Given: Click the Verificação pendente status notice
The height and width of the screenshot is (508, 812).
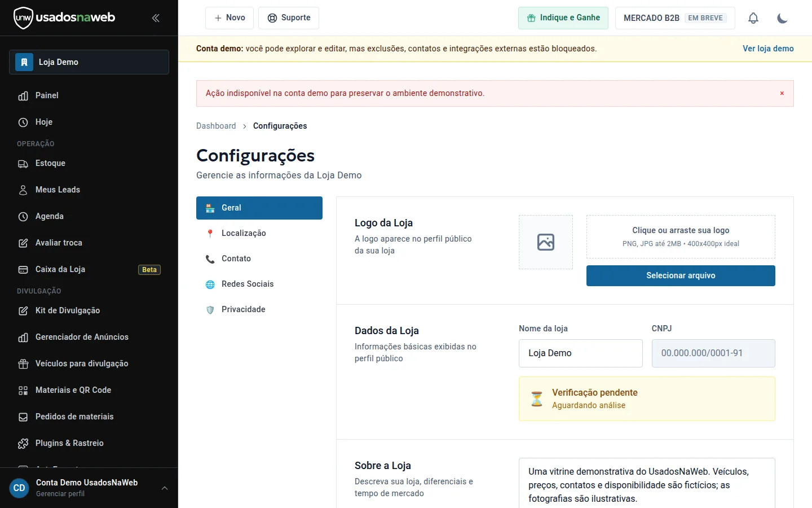Looking at the screenshot, I should tap(647, 399).
